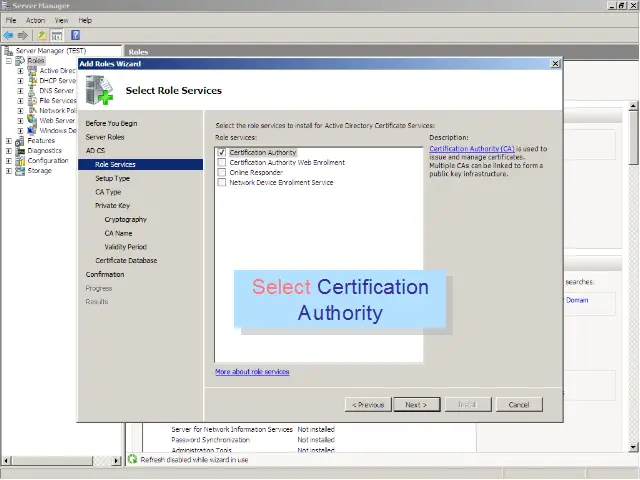Expand the File Services tree node
This screenshot has width=640, height=480.
(x=20, y=101)
